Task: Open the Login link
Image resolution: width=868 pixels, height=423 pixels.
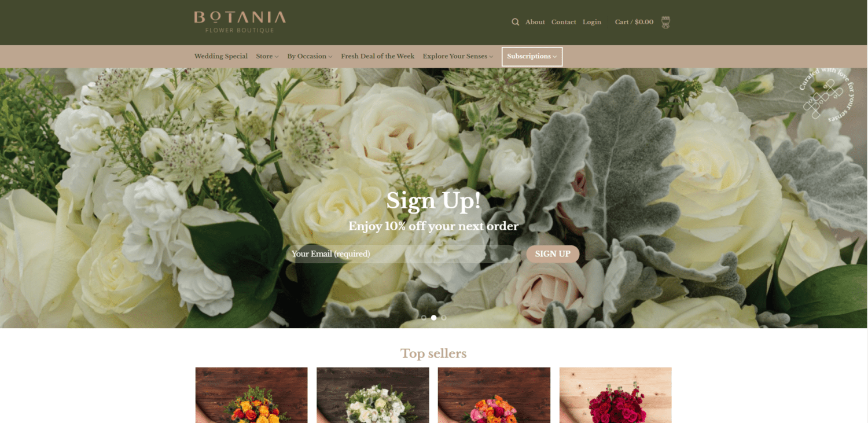Action: (x=592, y=22)
